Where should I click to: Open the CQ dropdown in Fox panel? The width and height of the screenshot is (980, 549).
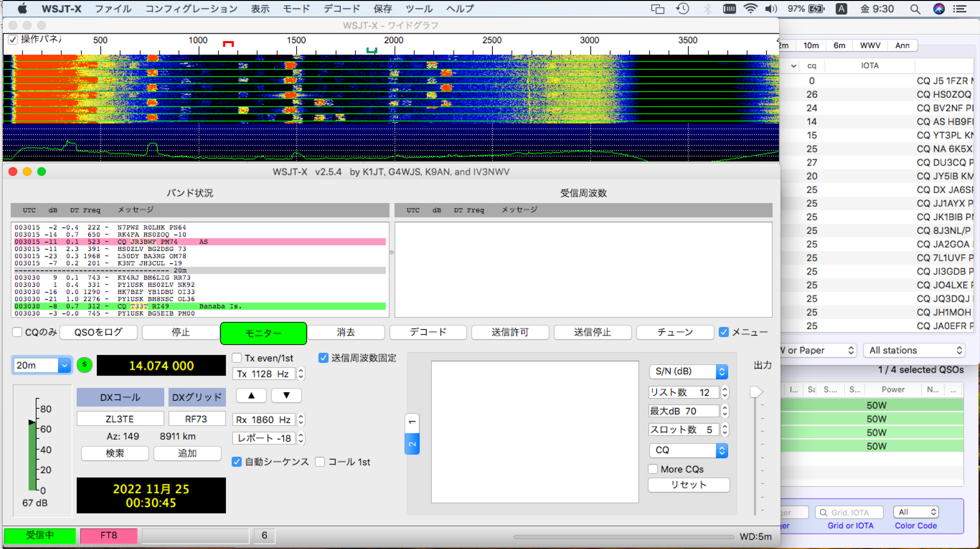tap(688, 450)
